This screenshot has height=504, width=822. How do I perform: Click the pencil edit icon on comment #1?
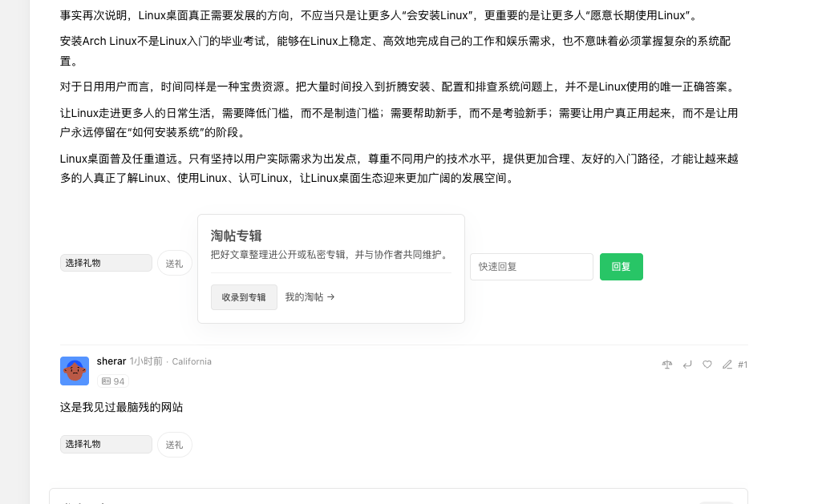(x=727, y=365)
